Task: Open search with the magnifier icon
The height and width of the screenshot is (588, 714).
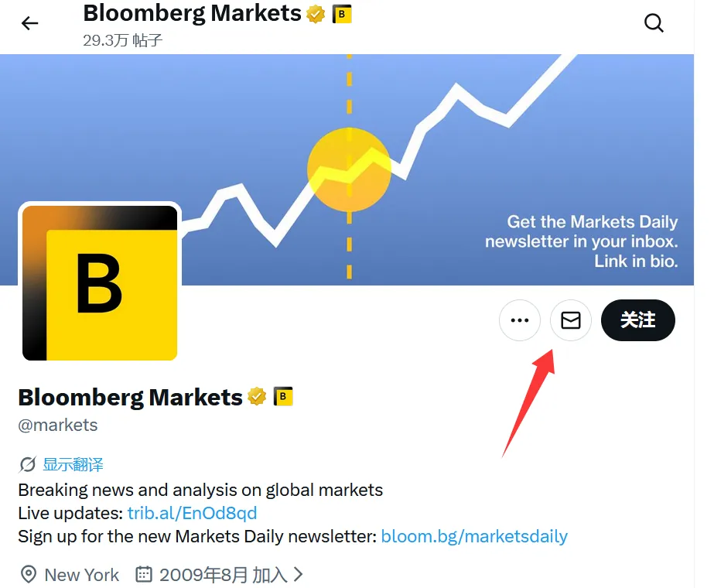Action: 654,23
